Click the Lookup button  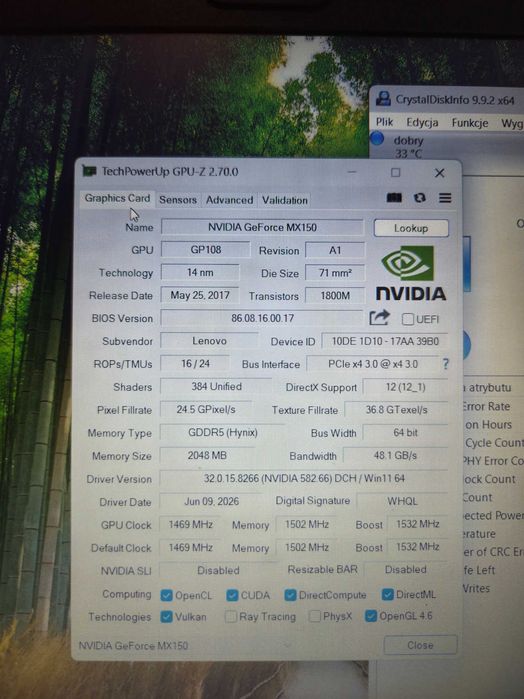[x=411, y=228]
